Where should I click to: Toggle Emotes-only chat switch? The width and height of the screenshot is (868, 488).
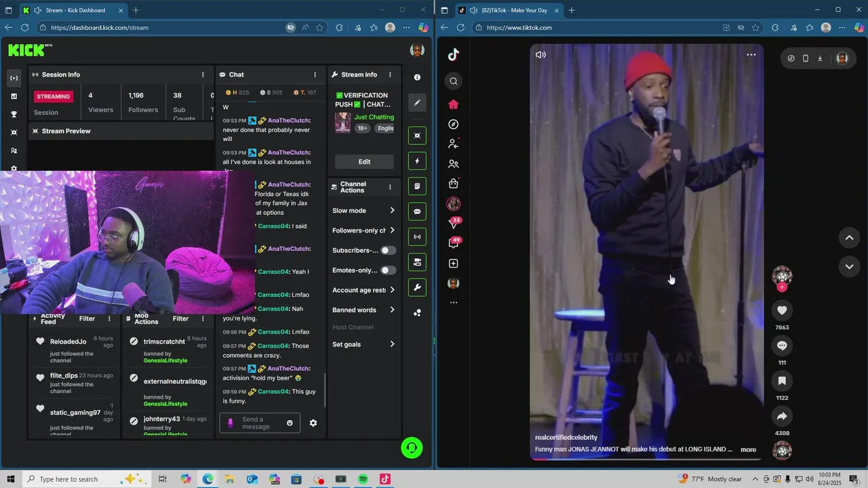[388, 270]
